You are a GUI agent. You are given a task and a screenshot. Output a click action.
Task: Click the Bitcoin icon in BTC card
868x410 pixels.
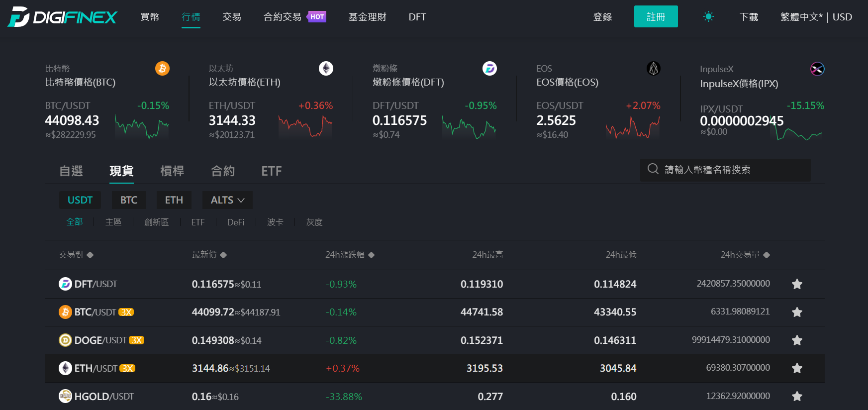click(162, 68)
